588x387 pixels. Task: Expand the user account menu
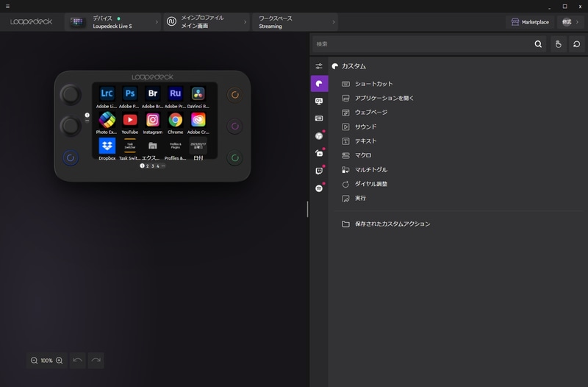[x=570, y=22]
